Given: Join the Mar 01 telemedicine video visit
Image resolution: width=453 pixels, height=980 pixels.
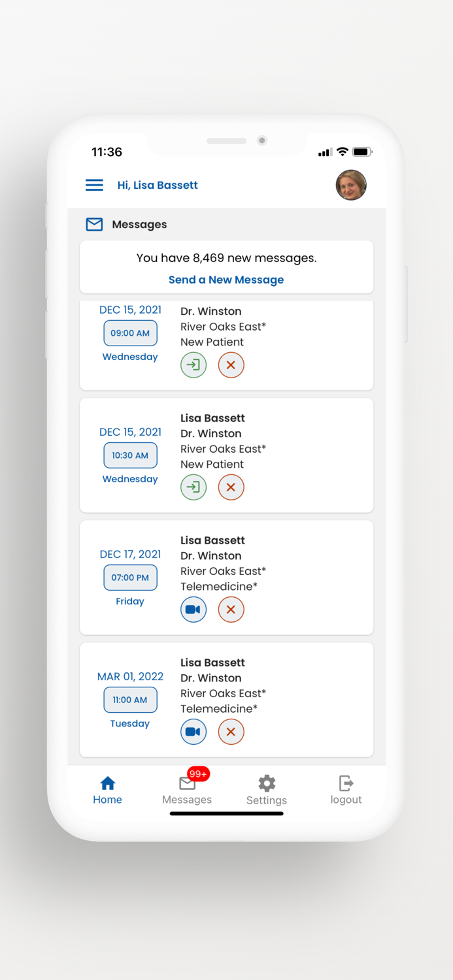Looking at the screenshot, I should click(x=193, y=731).
